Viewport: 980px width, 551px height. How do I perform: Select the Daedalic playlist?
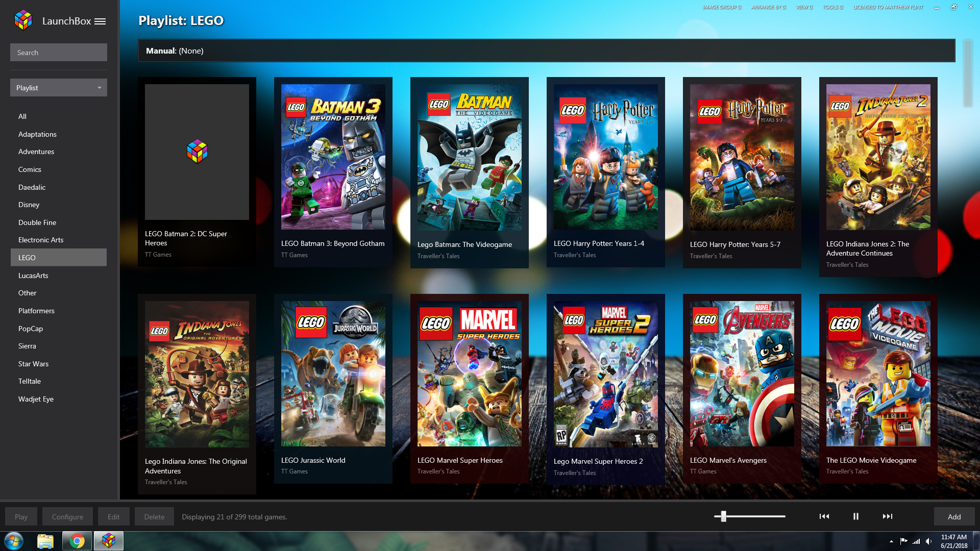59,187
